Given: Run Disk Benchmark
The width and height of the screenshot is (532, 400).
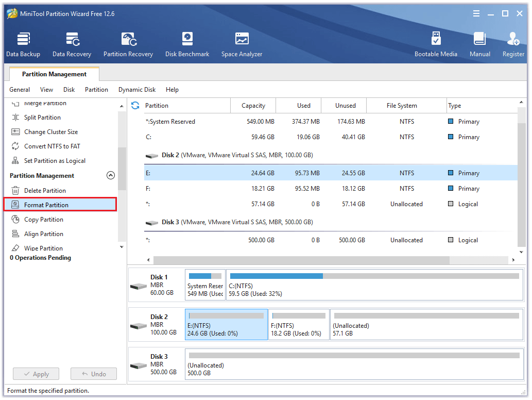Looking at the screenshot, I should pyautogui.click(x=186, y=43).
